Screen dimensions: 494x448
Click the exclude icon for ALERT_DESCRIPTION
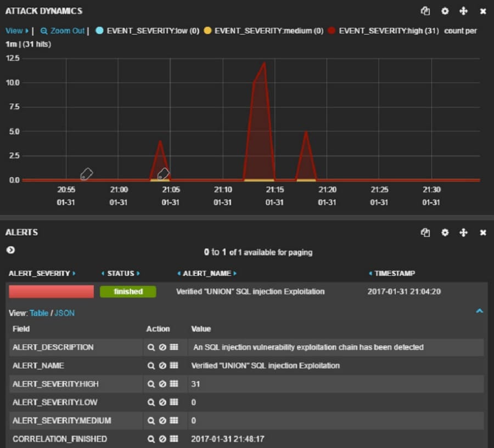(x=162, y=347)
